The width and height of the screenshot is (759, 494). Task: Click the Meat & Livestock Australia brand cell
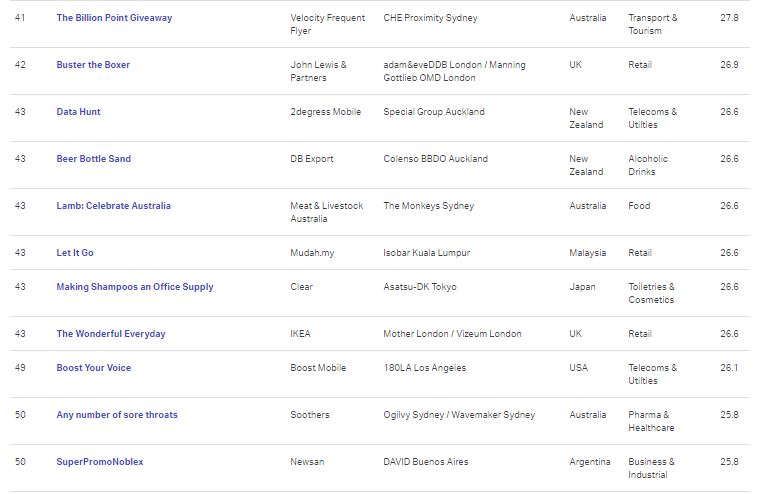[327, 212]
